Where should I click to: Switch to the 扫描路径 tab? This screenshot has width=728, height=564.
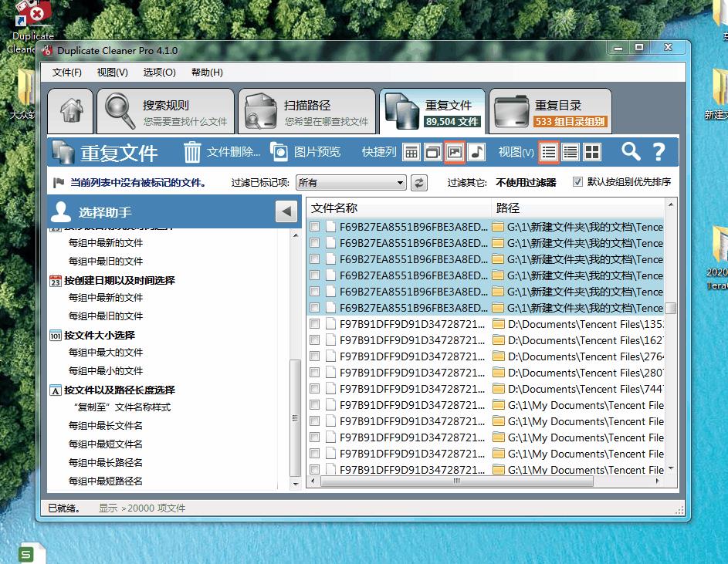click(307, 111)
